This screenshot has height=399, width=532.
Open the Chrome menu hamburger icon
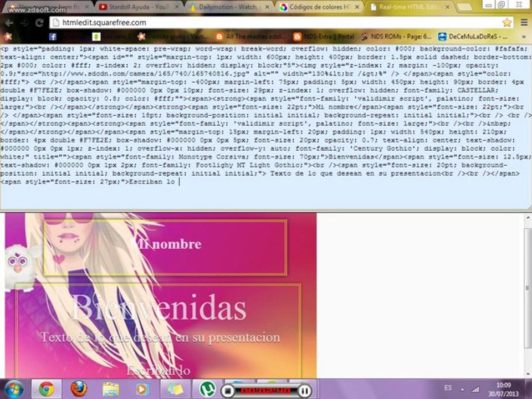tap(524, 23)
